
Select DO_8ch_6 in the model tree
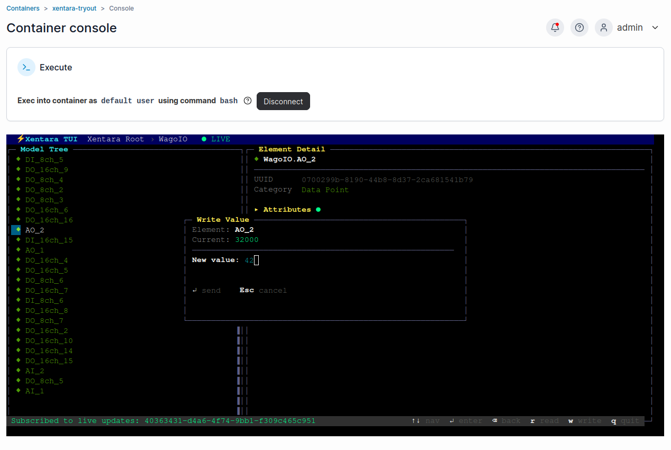[44, 281]
